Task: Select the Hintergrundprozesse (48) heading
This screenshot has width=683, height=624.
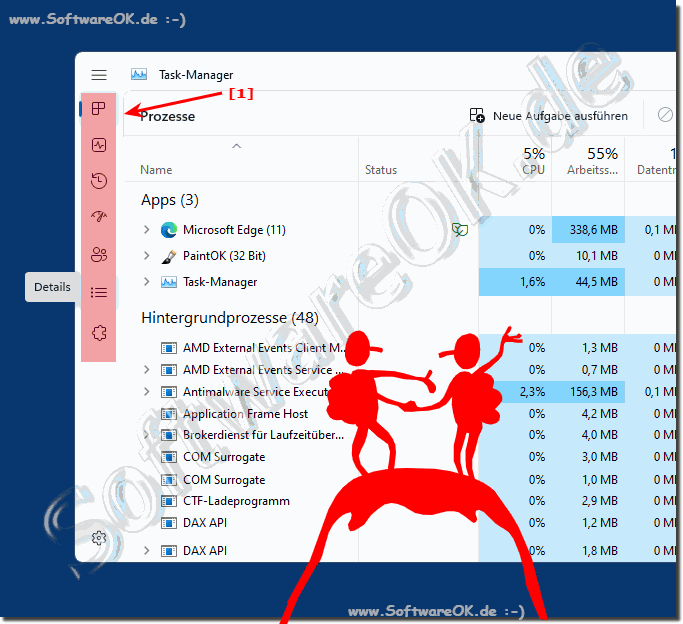Action: 230,318
